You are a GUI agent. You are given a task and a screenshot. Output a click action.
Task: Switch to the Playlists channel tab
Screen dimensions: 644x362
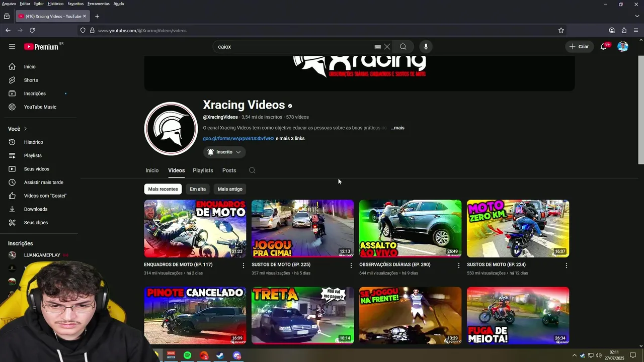203,170
